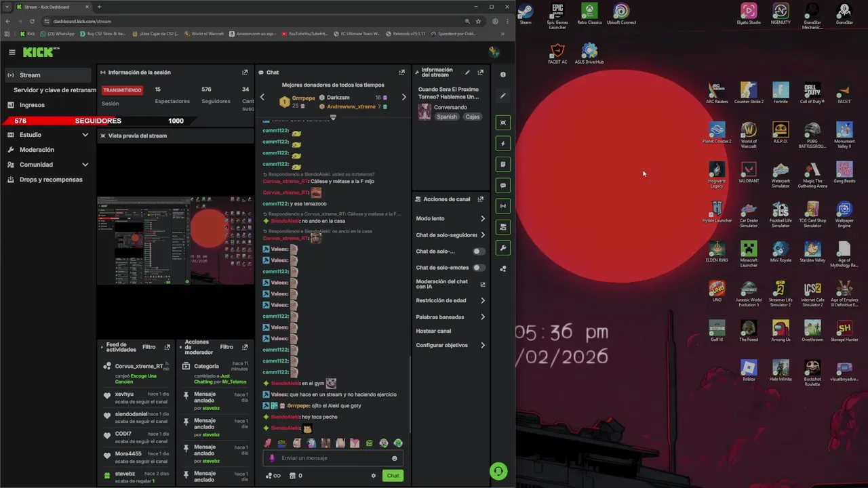Click the Enviar un mensaje input
The width and height of the screenshot is (868, 488).
tap(333, 458)
